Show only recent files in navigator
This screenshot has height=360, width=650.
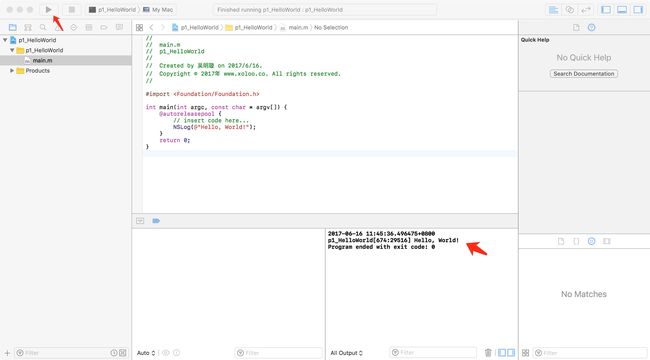pos(114,353)
